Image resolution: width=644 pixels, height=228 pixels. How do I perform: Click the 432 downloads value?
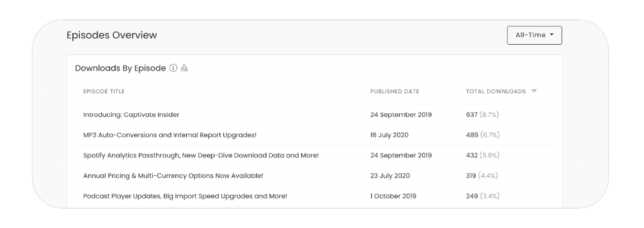[472, 156]
